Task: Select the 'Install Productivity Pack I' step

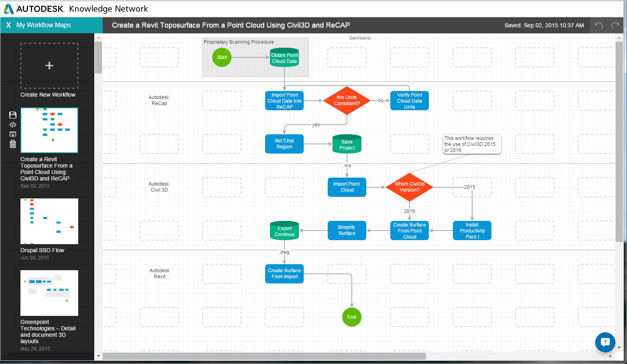Action: 472,231
